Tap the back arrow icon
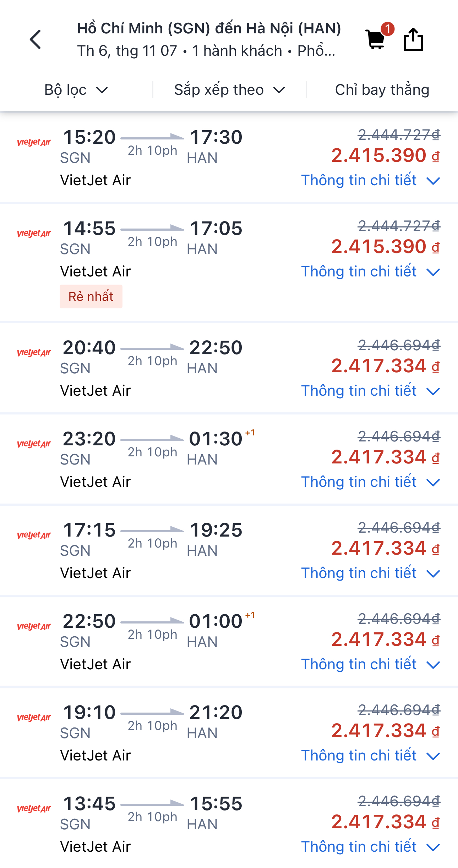The width and height of the screenshot is (458, 868). click(x=36, y=39)
